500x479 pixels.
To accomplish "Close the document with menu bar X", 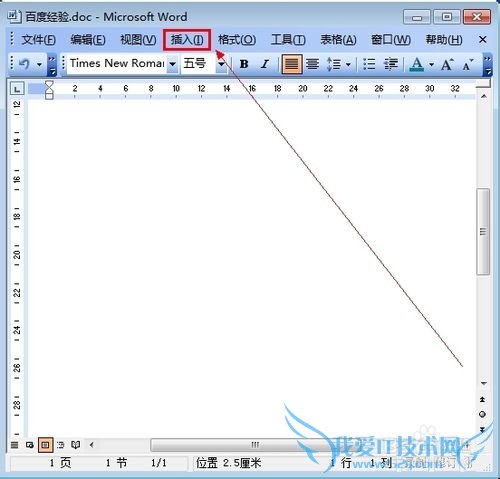I will [x=482, y=40].
